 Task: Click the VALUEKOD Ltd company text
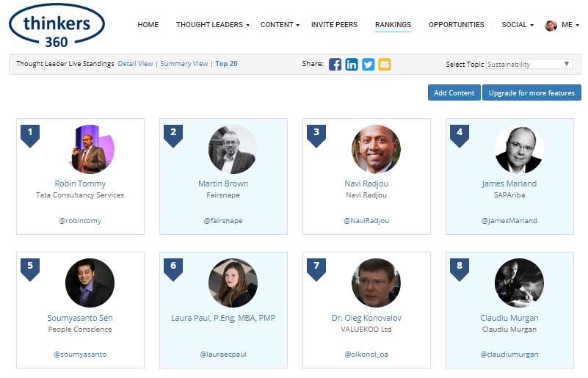[366, 330]
